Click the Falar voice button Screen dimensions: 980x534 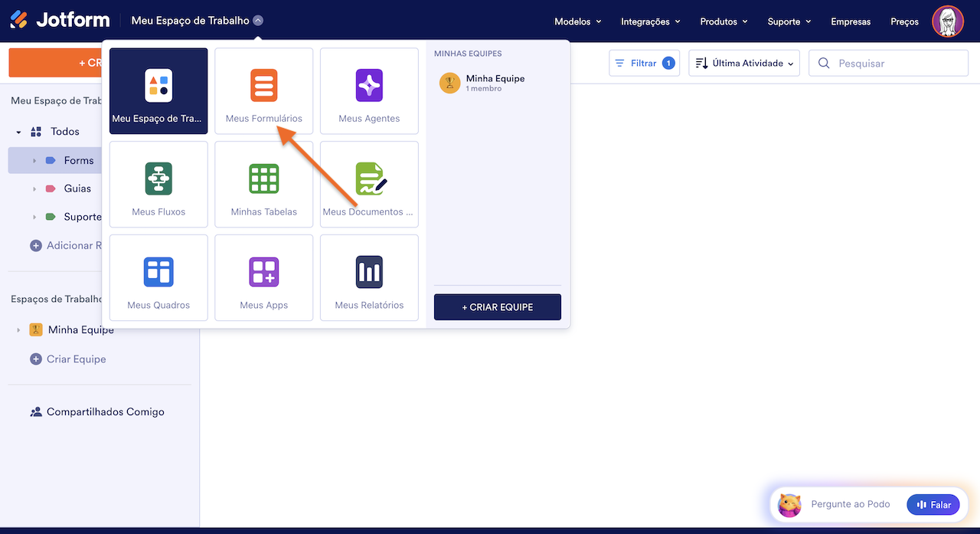tap(933, 505)
